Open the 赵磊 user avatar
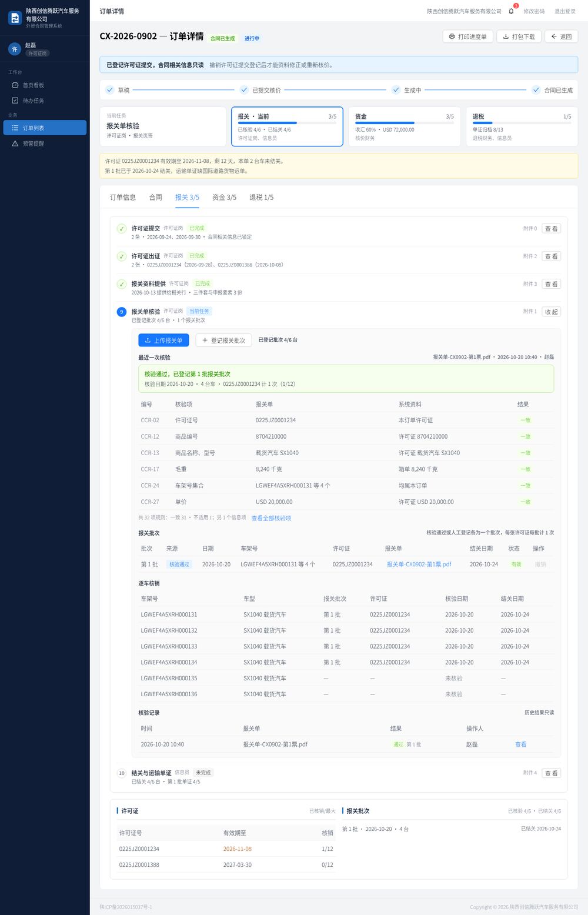 coord(15,49)
